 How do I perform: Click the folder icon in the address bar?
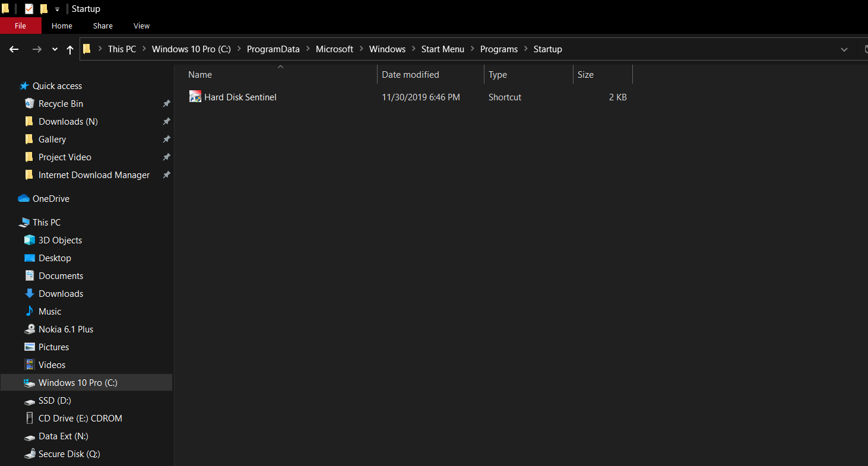87,49
